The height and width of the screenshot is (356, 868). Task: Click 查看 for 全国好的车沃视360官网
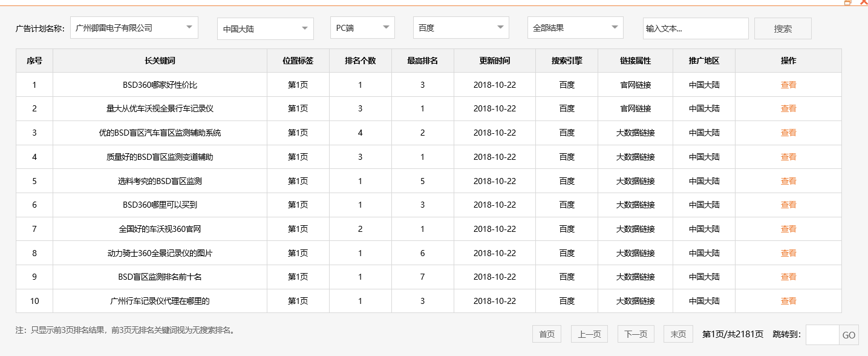789,229
